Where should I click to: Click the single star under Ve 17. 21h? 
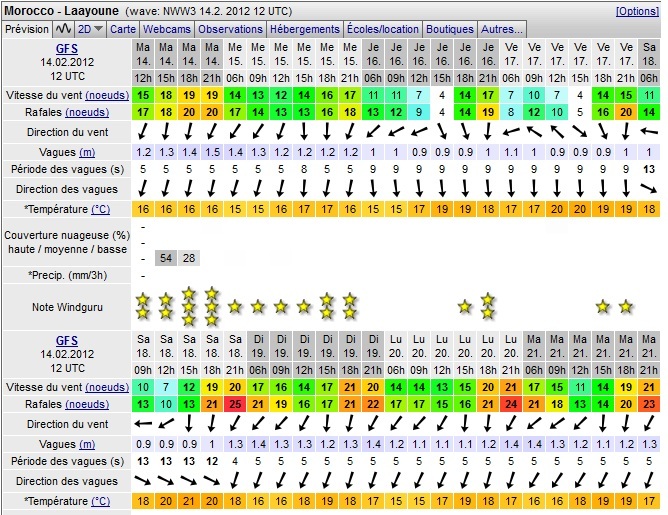click(626, 307)
